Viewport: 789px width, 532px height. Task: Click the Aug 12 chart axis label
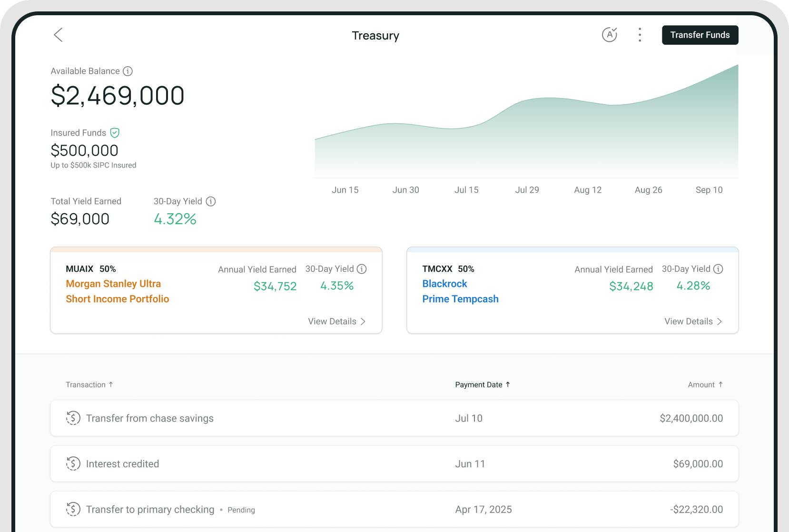(x=588, y=190)
